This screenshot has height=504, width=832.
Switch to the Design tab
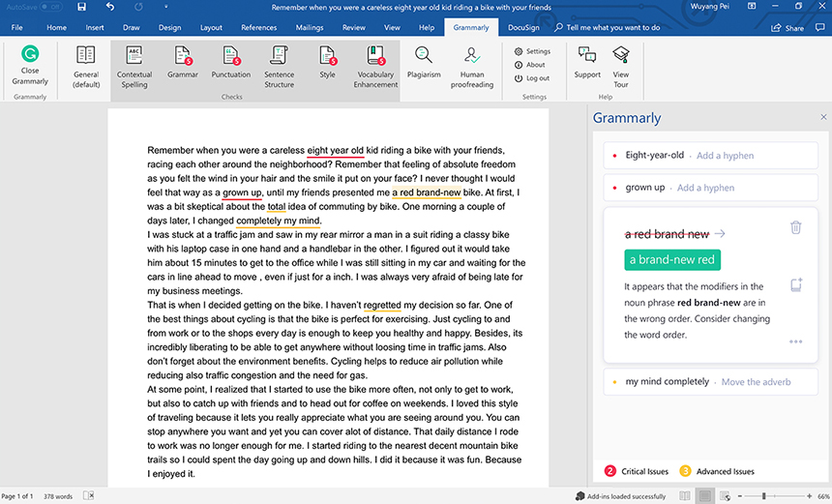(x=170, y=27)
